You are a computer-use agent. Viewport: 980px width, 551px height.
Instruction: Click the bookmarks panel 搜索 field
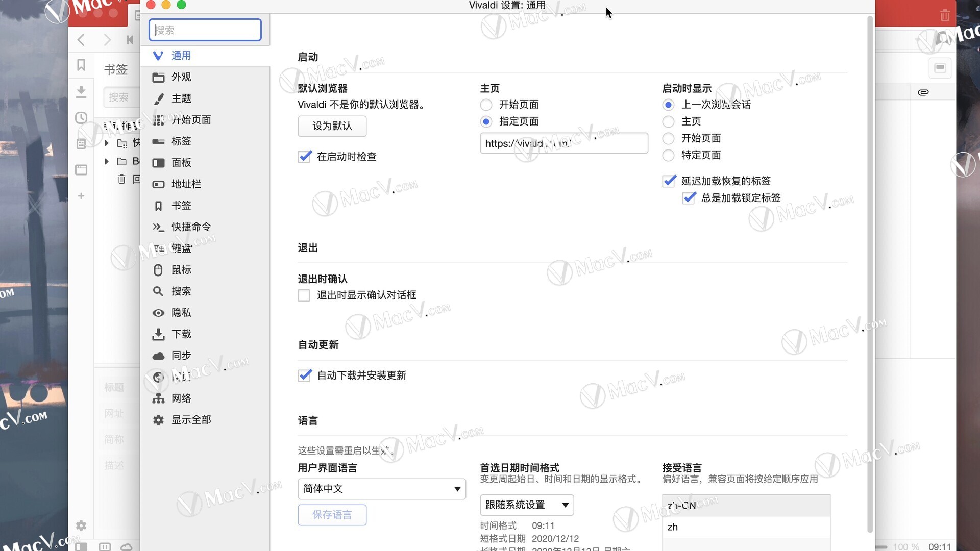pos(121,97)
